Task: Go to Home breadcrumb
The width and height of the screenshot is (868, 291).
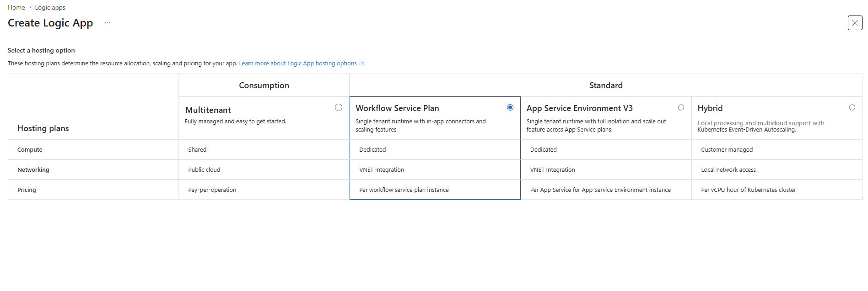Action: 16,7
